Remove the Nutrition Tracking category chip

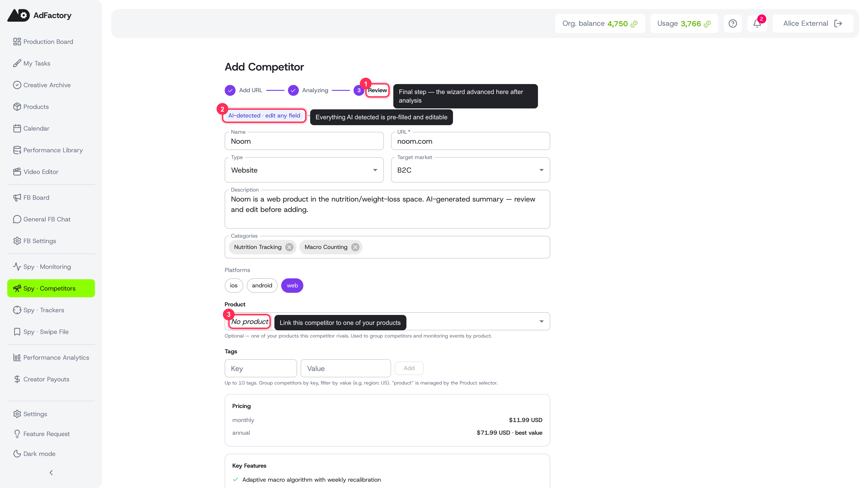289,247
